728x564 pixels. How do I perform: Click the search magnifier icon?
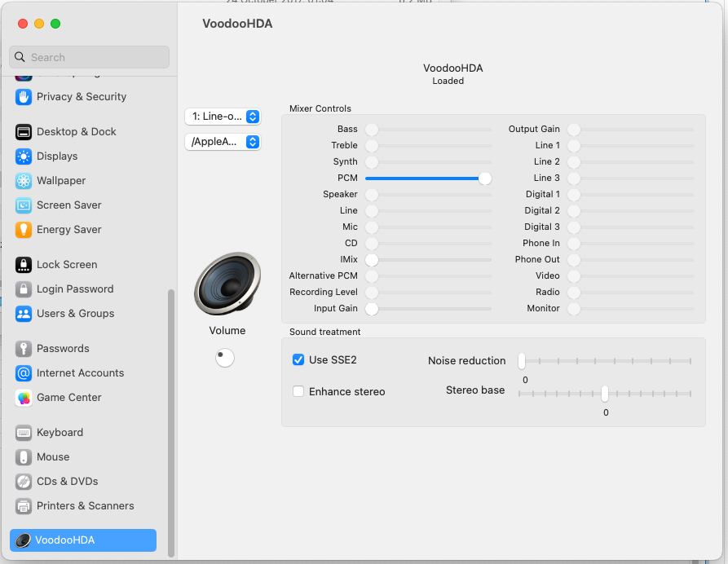[20, 57]
